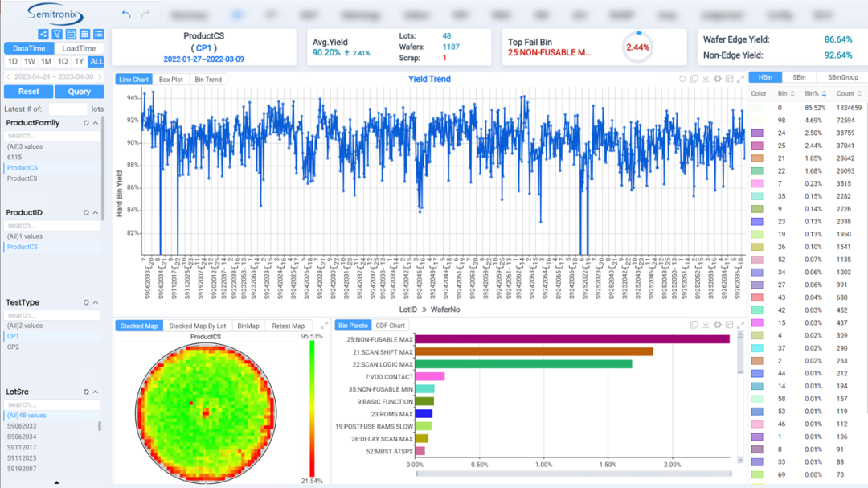Click the share icon in sidebar toolbar
Viewport: 868px width, 488px height.
point(43,34)
